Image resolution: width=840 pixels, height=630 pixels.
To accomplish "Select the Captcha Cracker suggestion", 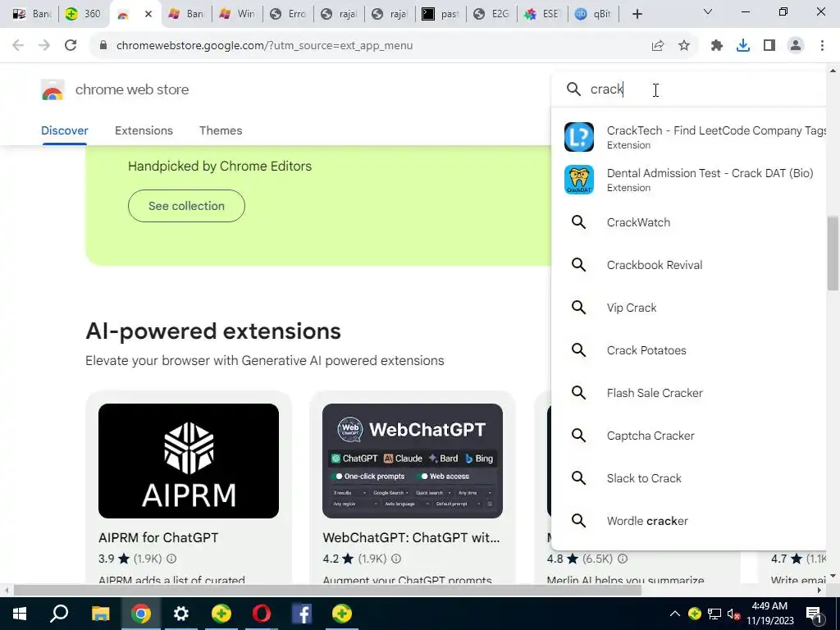I will (651, 436).
